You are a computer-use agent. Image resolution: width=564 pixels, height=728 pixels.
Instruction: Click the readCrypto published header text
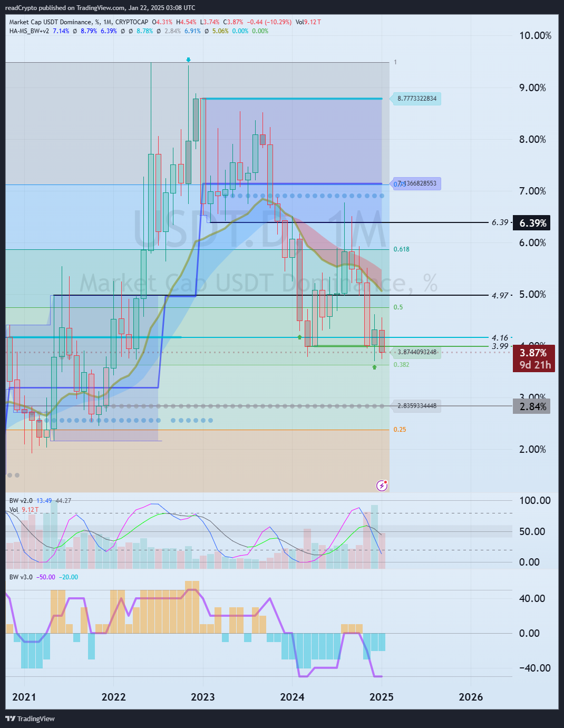point(100,7)
